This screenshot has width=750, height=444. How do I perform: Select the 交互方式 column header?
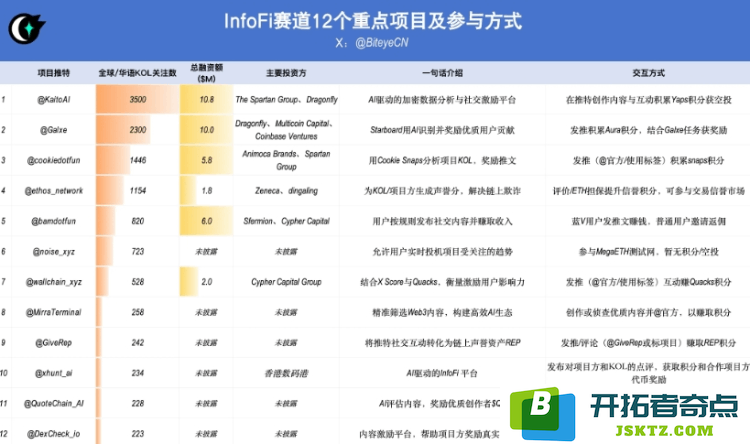[649, 73]
